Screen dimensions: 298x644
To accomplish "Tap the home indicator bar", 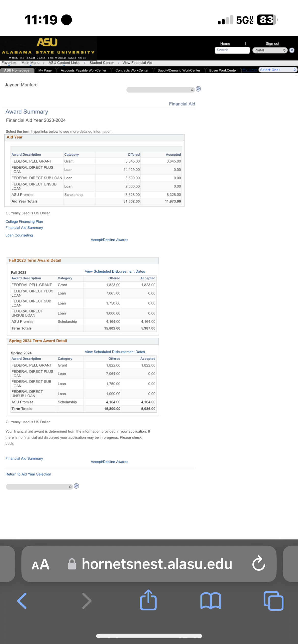I will (149, 636).
